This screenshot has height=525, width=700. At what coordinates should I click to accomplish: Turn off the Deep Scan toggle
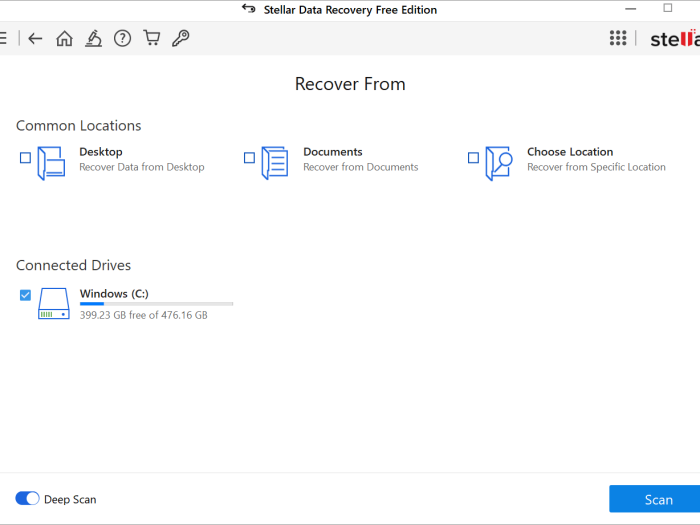[27, 498]
